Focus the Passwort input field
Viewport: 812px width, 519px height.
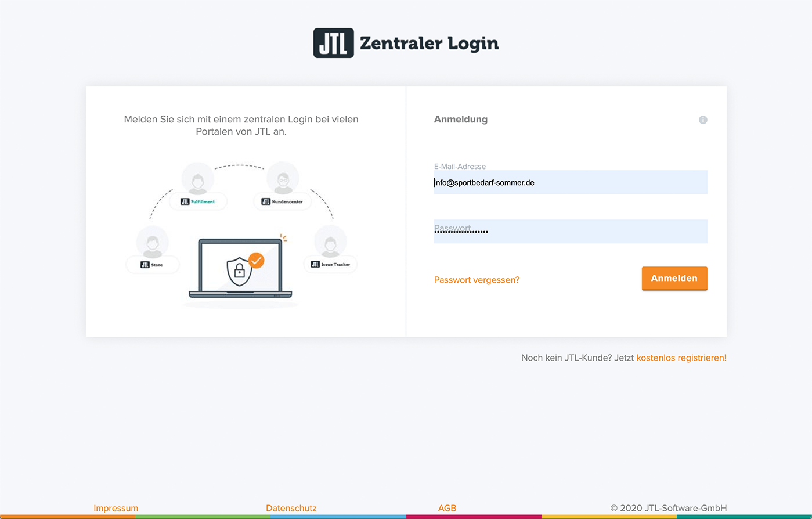(571, 231)
